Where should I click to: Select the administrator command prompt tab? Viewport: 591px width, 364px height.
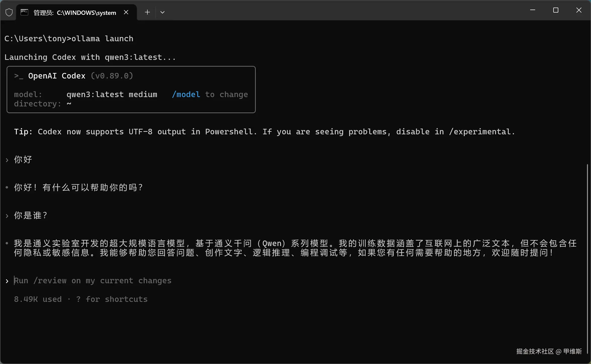click(75, 13)
